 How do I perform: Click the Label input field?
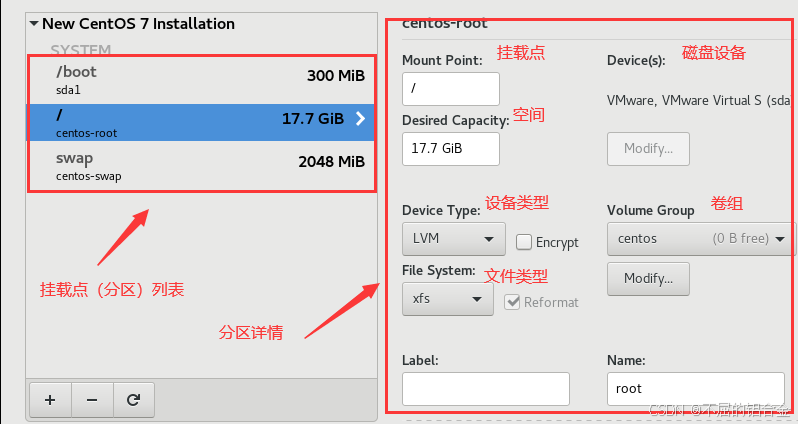(486, 389)
